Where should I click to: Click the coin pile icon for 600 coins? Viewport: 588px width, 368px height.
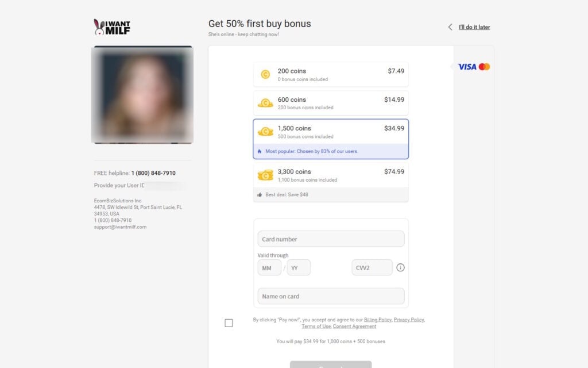point(265,102)
